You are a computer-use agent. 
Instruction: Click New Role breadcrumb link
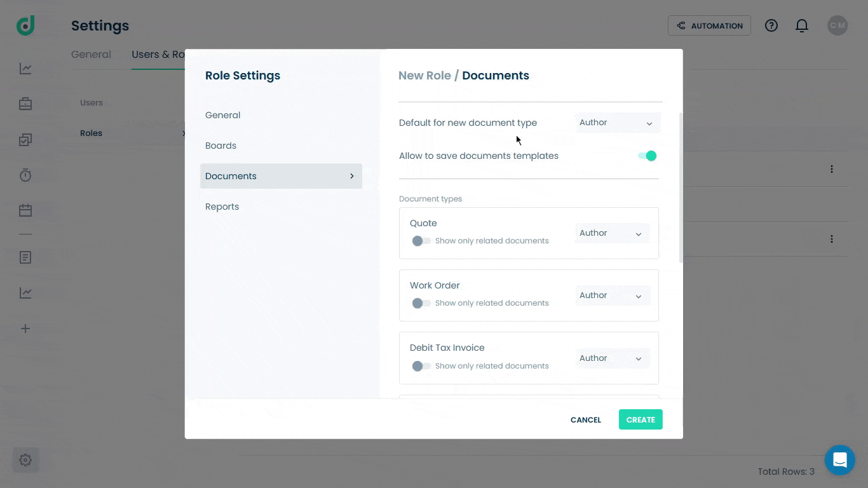(x=424, y=76)
